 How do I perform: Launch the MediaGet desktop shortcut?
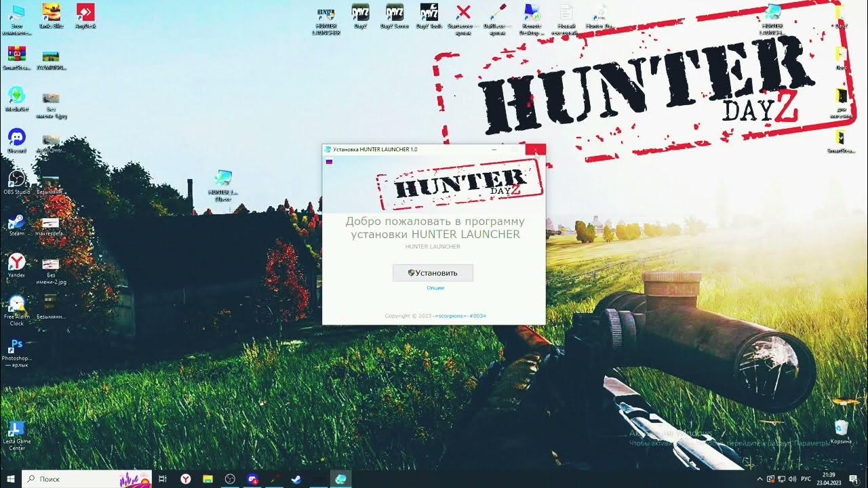click(x=17, y=100)
